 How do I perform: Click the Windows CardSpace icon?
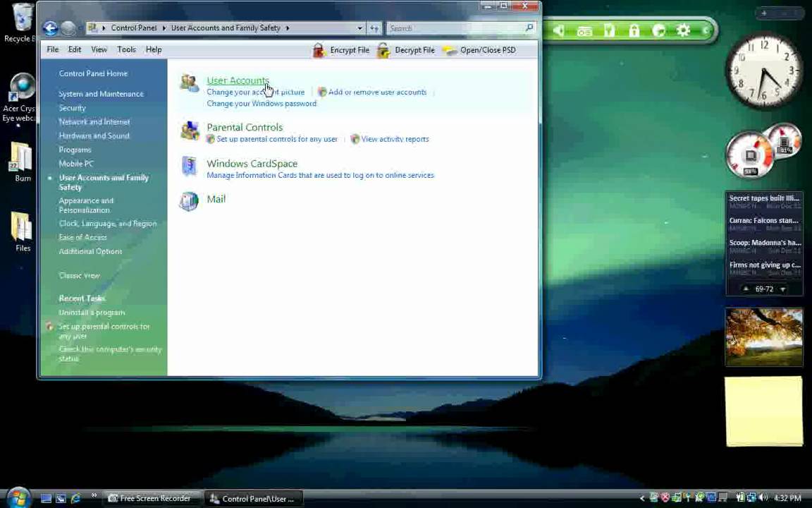pos(189,167)
